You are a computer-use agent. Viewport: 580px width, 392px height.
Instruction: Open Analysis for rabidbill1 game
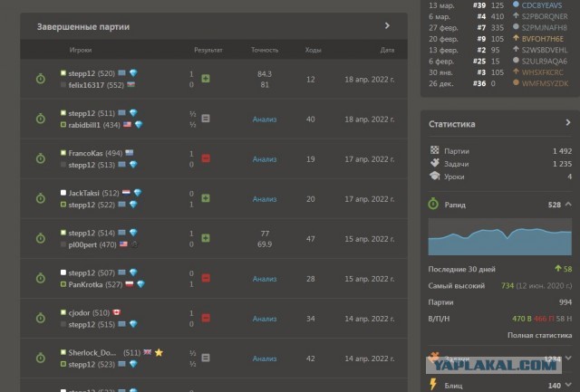pos(265,120)
